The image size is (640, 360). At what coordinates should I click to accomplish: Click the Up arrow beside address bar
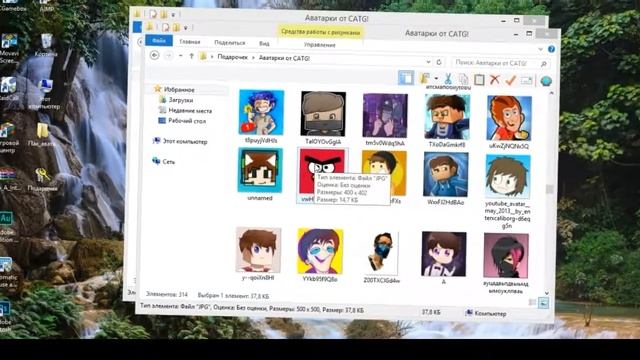[191, 56]
